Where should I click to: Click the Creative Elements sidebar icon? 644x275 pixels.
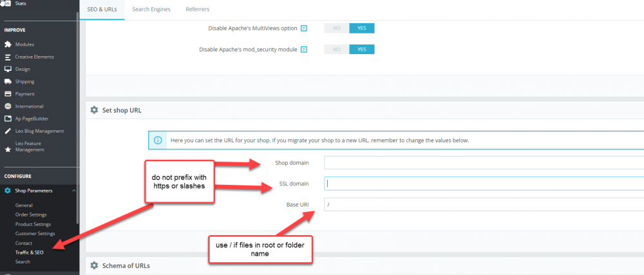(x=7, y=57)
